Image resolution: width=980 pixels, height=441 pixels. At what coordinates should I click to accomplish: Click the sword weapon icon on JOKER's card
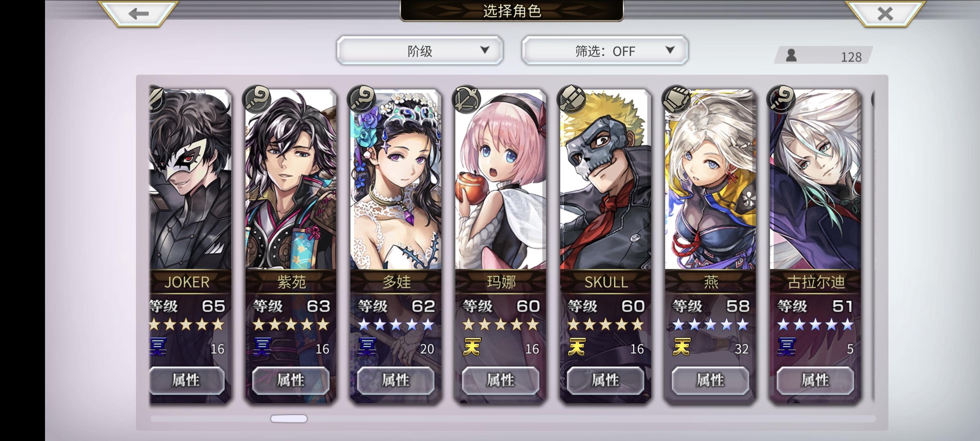[157, 99]
